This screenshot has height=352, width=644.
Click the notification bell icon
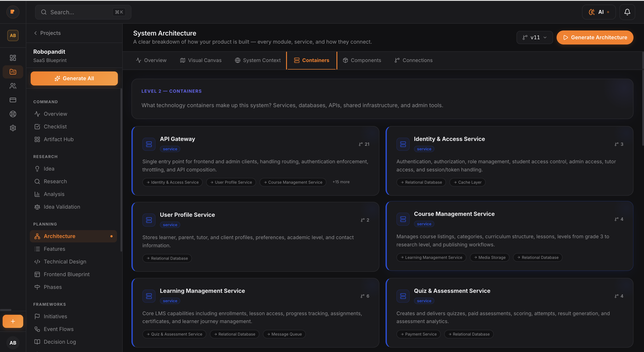coord(627,12)
